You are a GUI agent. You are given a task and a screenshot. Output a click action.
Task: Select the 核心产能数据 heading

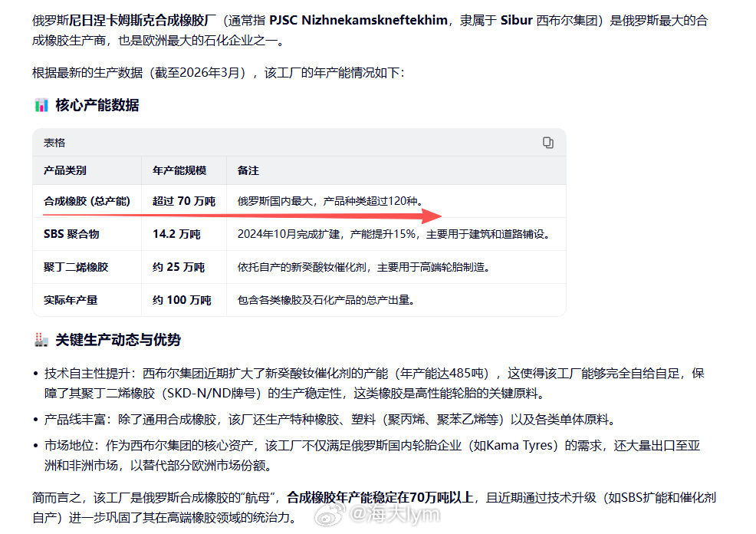pyautogui.click(x=97, y=104)
